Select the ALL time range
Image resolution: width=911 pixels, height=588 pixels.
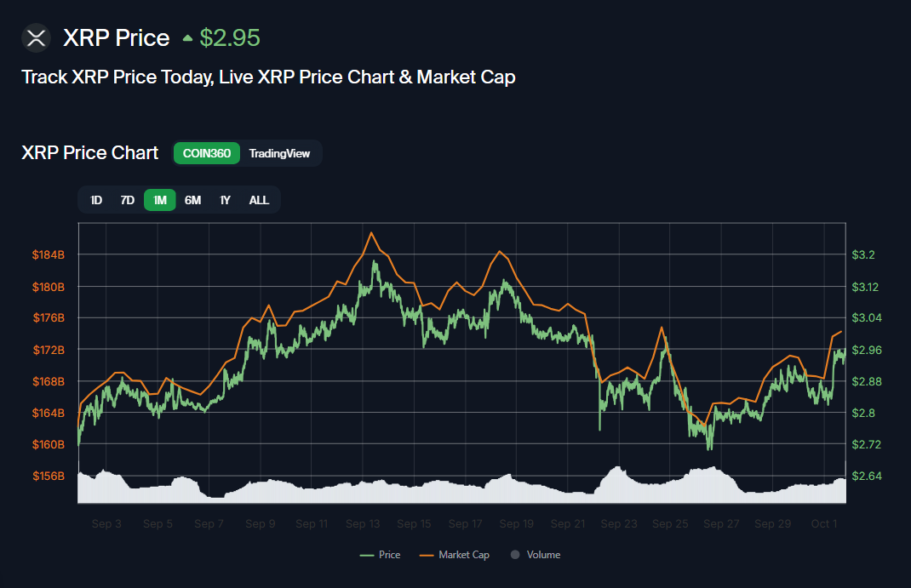[259, 200]
